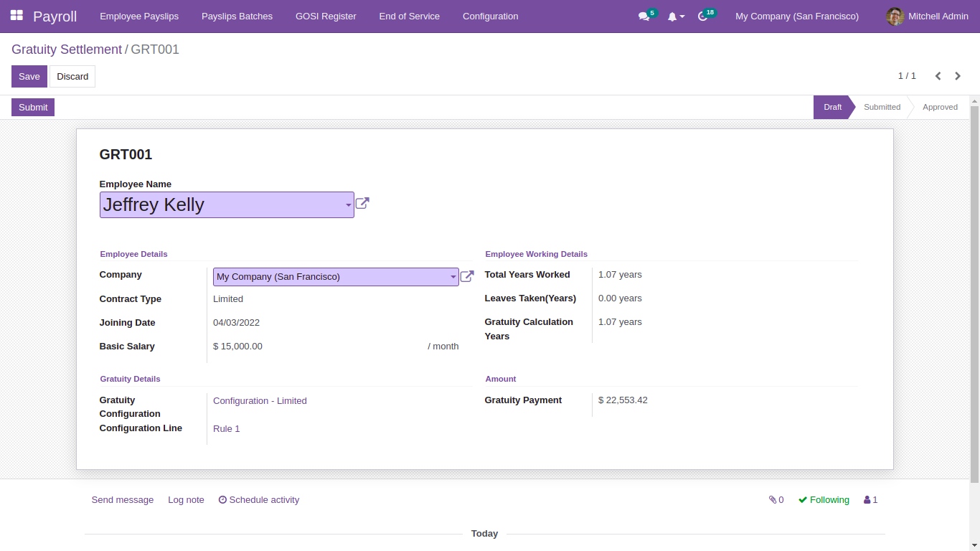Click the next record arrow
The image size is (980, 551).
pyautogui.click(x=958, y=75)
